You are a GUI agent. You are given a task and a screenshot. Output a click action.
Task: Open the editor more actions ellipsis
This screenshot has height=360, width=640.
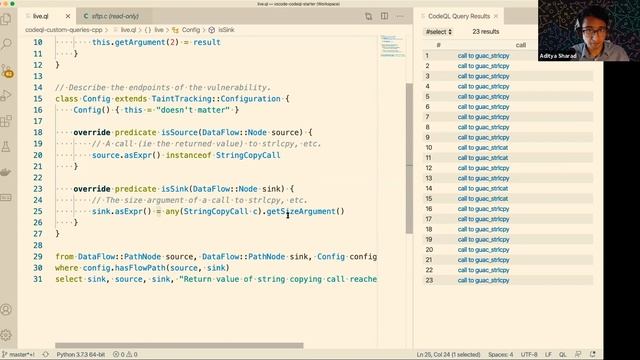point(400,16)
